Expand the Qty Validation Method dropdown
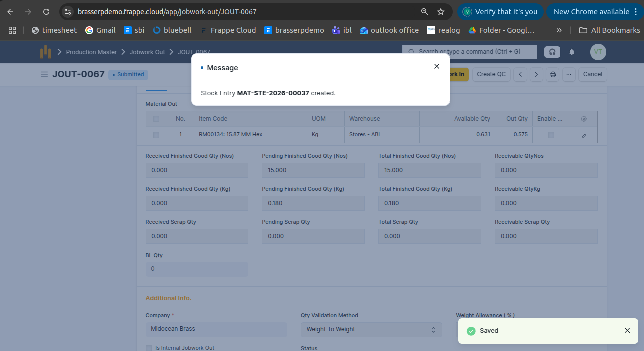Viewport: 644px width, 351px height. click(x=371, y=329)
